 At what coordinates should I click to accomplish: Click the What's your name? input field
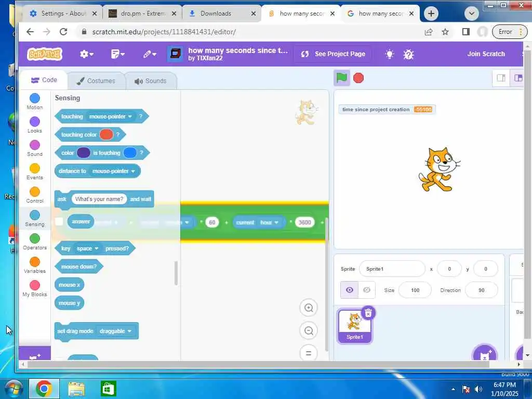click(x=99, y=199)
